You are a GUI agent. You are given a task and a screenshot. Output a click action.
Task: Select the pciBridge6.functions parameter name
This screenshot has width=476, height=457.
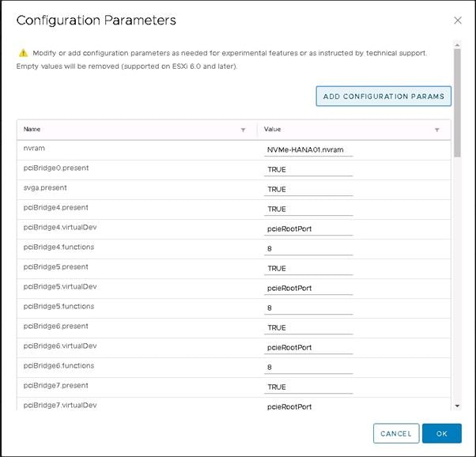pyautogui.click(x=59, y=365)
